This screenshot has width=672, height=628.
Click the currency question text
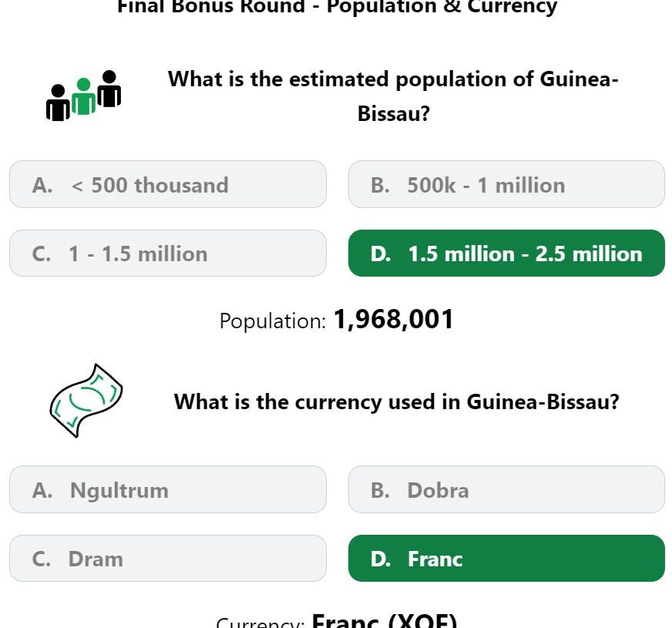pyautogui.click(x=396, y=402)
